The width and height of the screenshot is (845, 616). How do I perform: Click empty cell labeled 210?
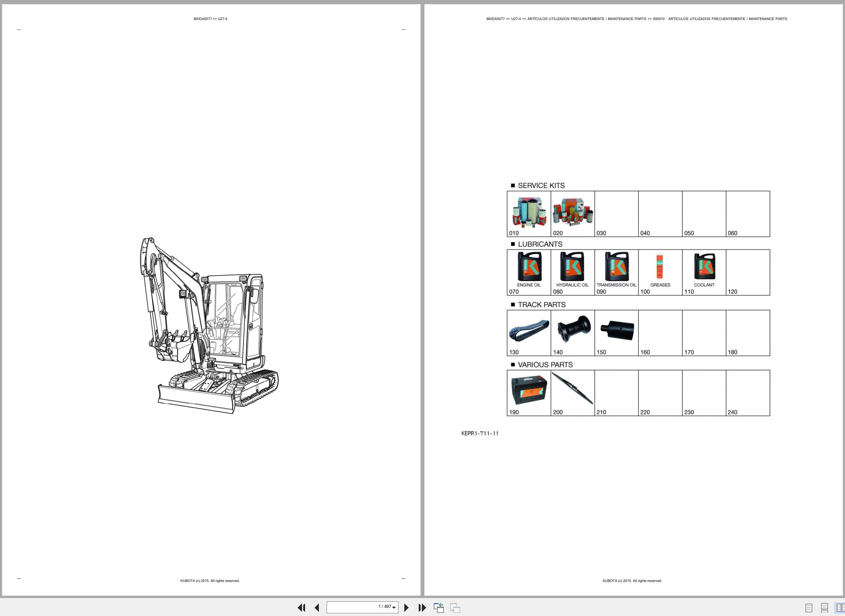617,393
